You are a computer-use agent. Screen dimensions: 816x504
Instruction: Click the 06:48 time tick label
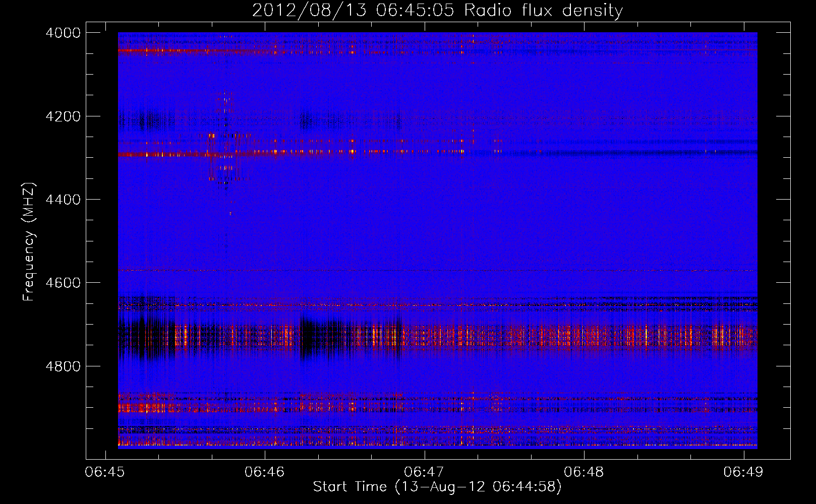(x=584, y=472)
